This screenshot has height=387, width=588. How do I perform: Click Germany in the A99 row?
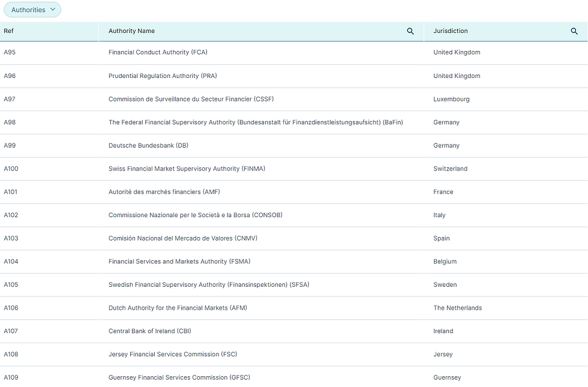click(x=446, y=145)
